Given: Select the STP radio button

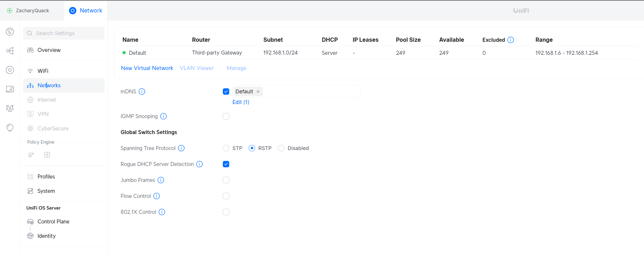Looking at the screenshot, I should 226,148.
